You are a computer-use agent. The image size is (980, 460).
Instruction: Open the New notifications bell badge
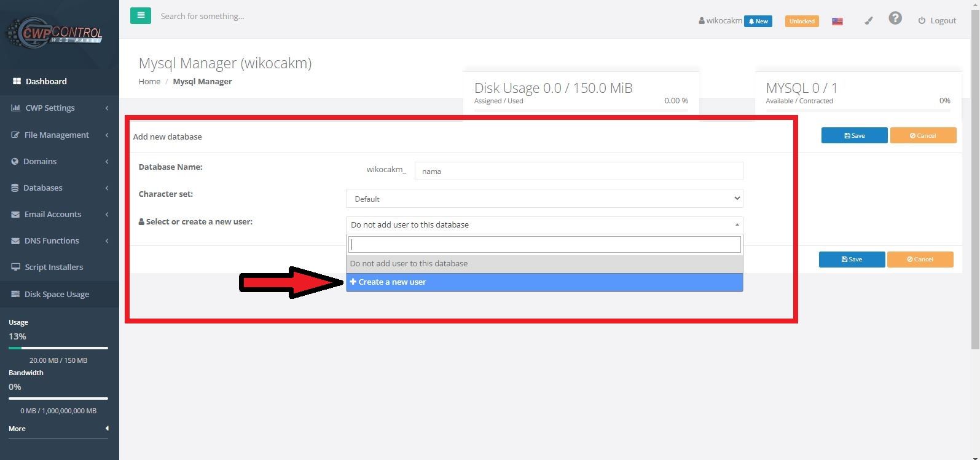[758, 21]
